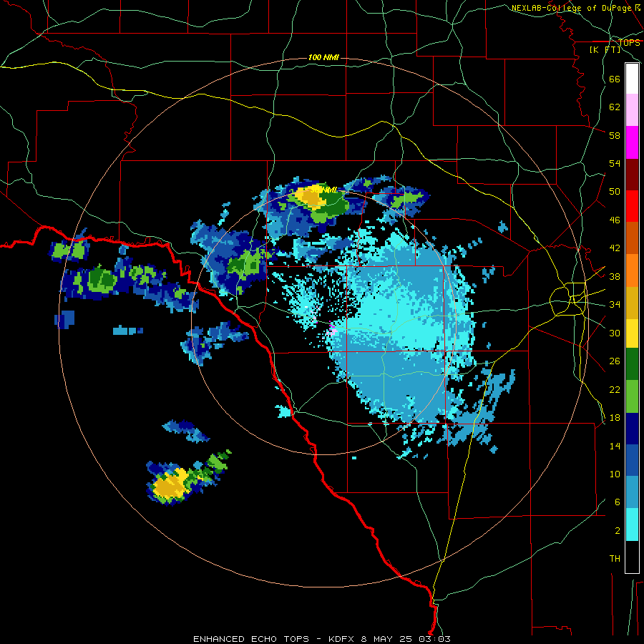Image resolution: width=644 pixels, height=644 pixels.
Task: Click the "TH" threshold legend label
Action: pos(615,558)
